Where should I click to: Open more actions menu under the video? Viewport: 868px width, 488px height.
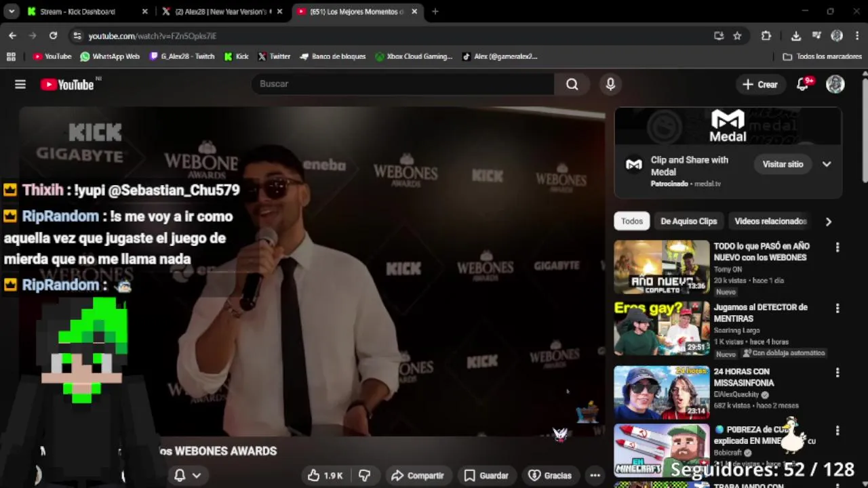(595, 476)
